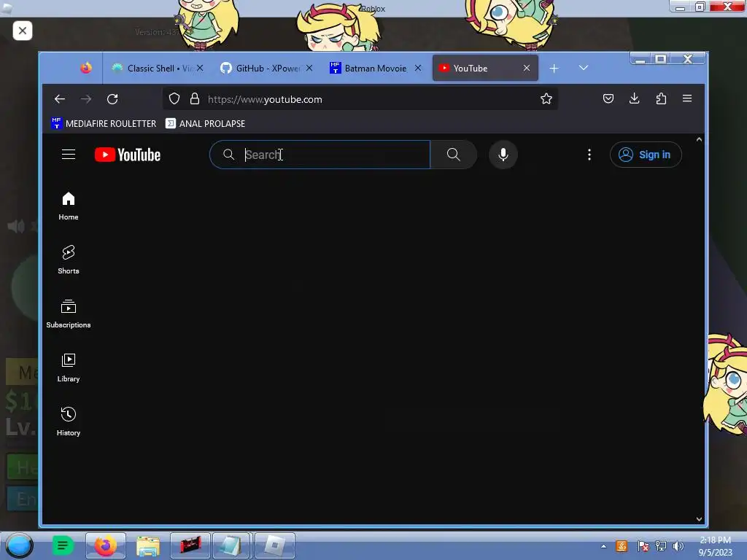Close the Batman Movoie tab

[x=418, y=68]
